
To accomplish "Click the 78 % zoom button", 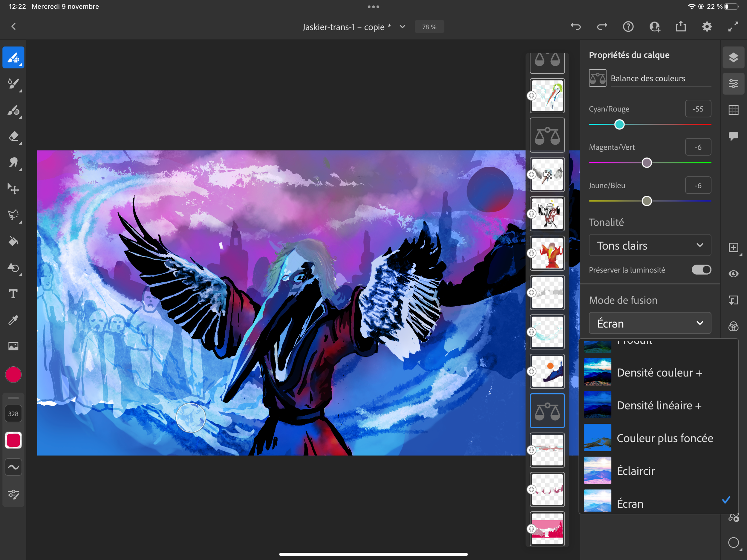I will coord(429,27).
